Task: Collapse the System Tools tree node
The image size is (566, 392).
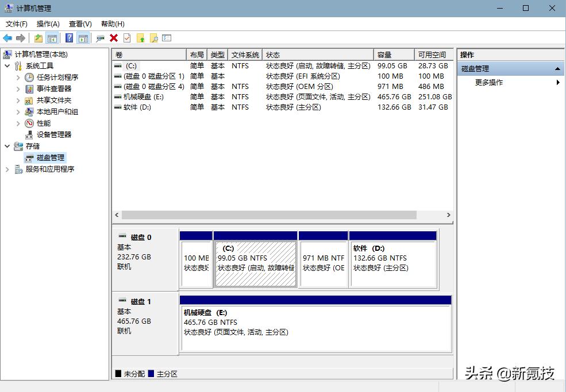Action: point(7,66)
